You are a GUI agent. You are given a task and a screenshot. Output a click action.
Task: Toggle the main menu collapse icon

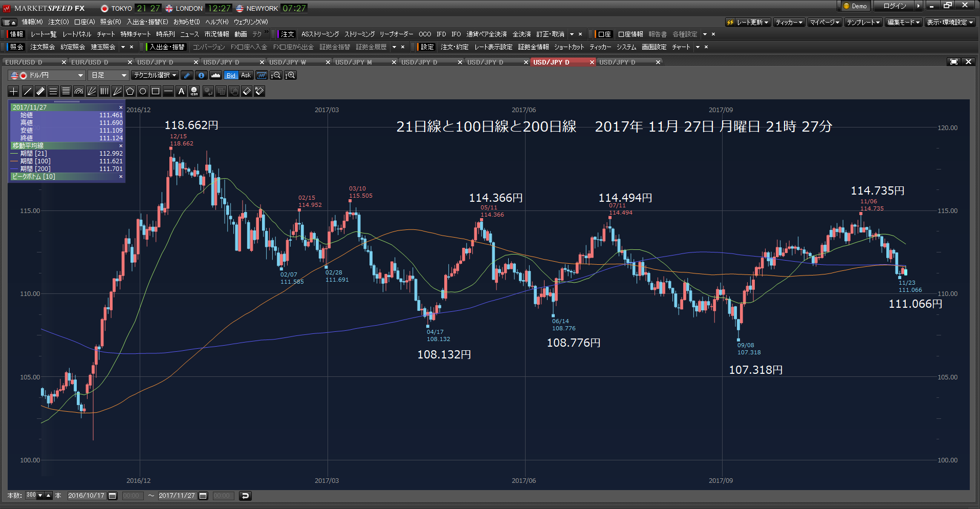[x=10, y=22]
